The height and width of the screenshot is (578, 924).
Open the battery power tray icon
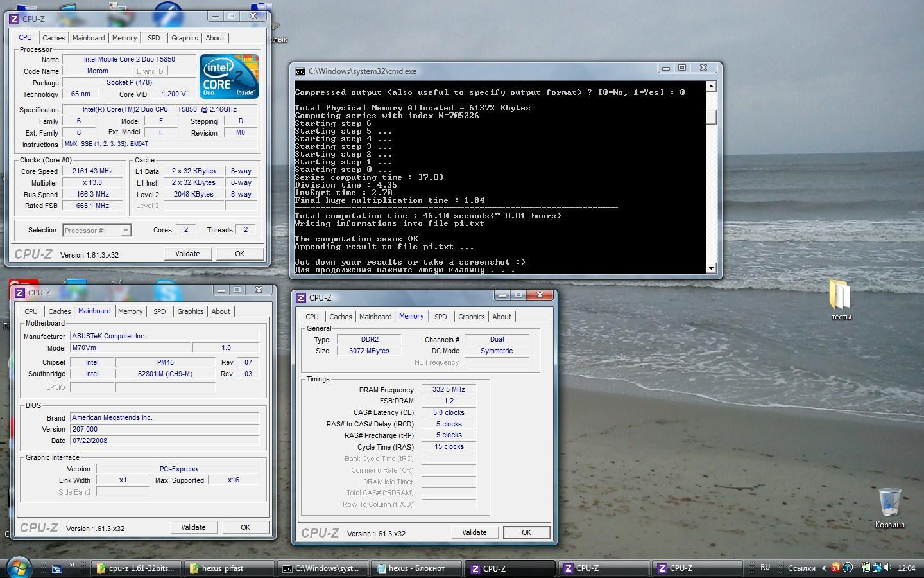point(866,568)
